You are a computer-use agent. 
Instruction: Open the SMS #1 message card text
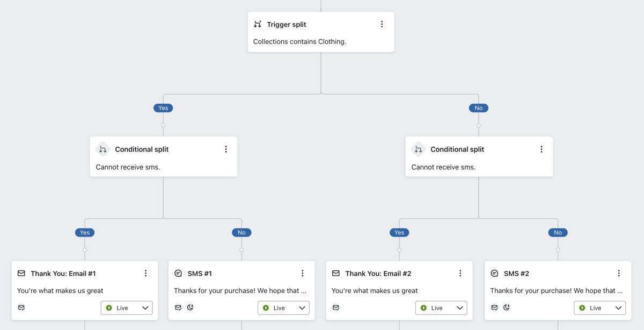[x=240, y=291]
